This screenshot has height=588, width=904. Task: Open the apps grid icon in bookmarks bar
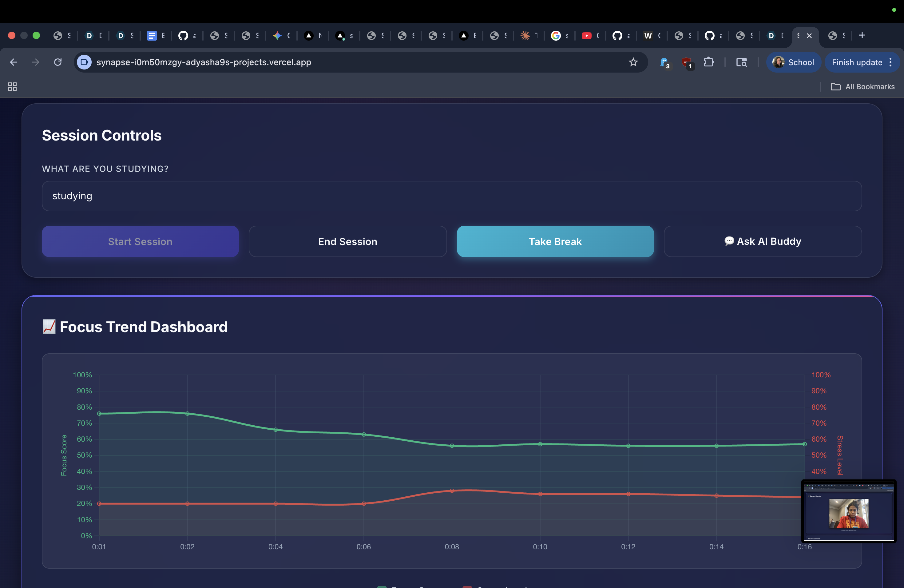tap(12, 87)
